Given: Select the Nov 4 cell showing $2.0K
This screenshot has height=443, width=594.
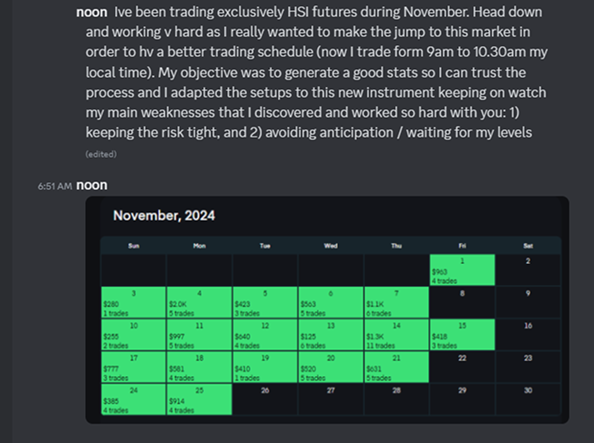Looking at the screenshot, I should pos(199,302).
